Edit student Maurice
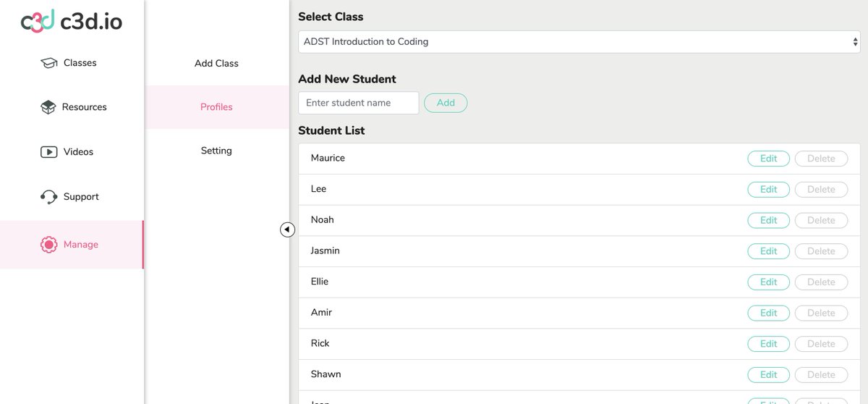 tap(768, 159)
